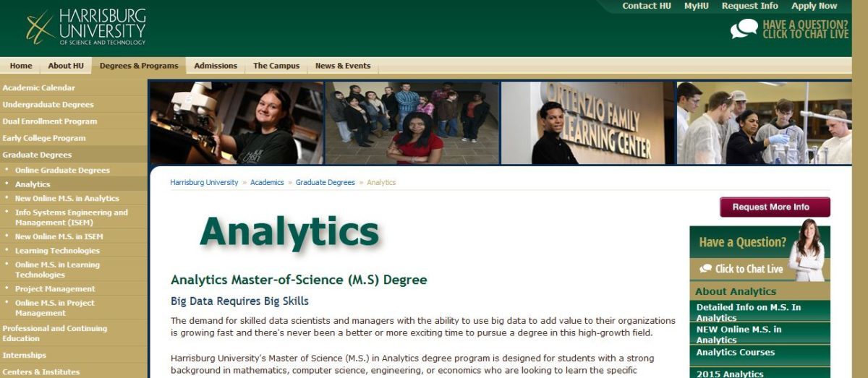This screenshot has width=868, height=378.
Task: Click banner photo of Ortenzio Family Learning Center
Action: [587, 123]
